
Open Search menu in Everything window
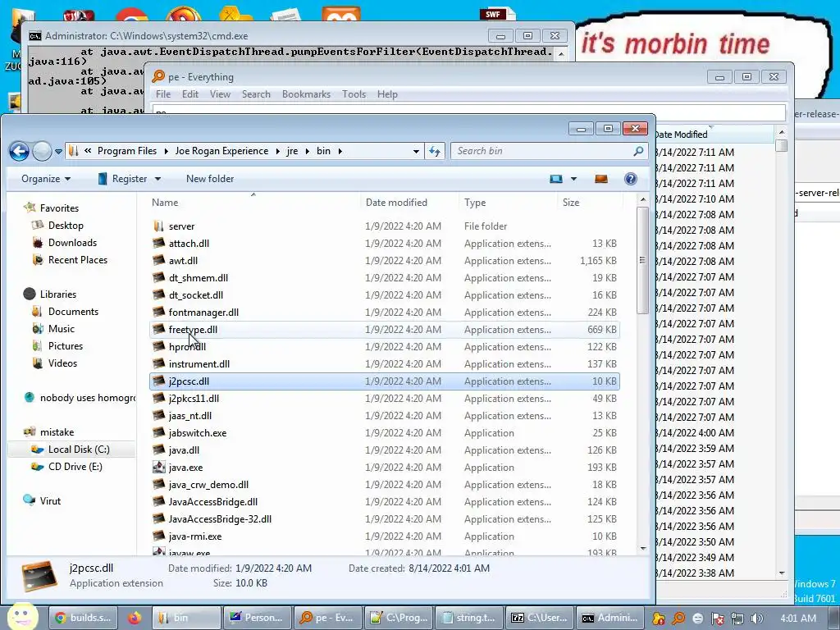click(x=256, y=94)
